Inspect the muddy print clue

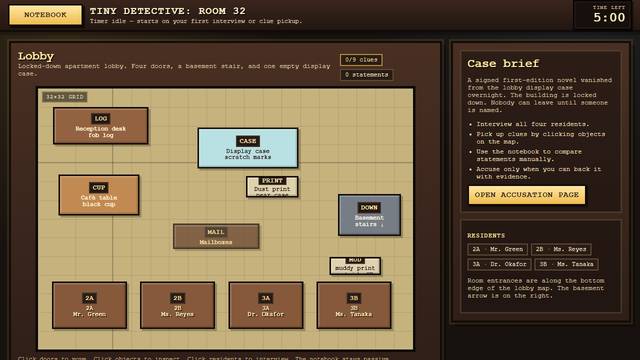pos(355,266)
